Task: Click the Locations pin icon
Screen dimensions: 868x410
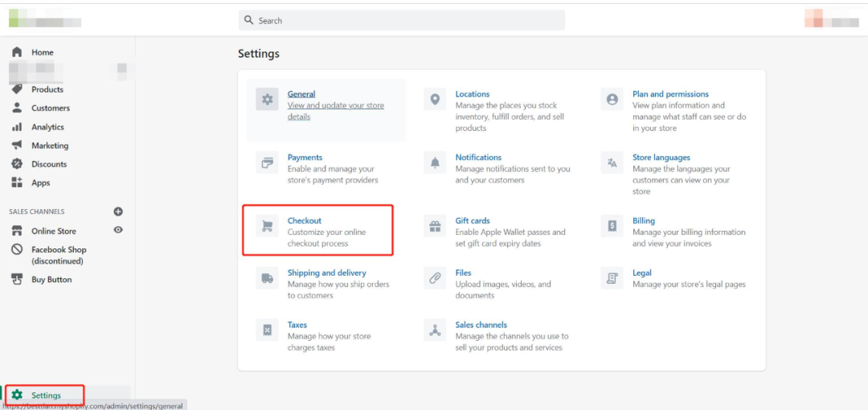Action: click(435, 100)
